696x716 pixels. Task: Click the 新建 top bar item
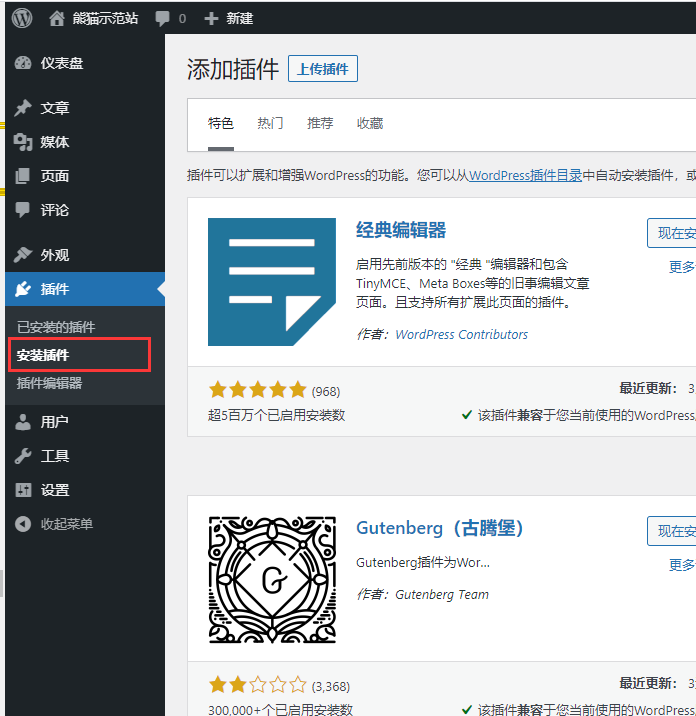(239, 19)
